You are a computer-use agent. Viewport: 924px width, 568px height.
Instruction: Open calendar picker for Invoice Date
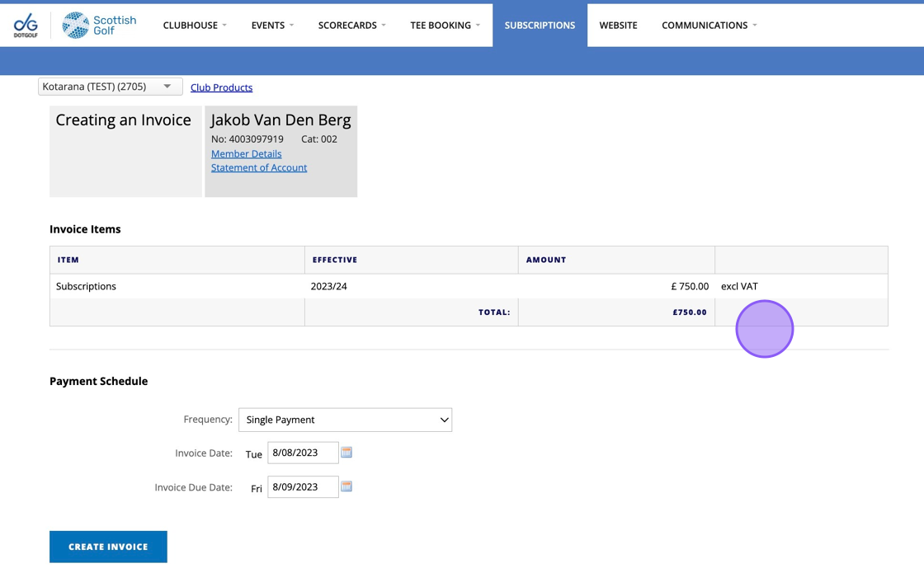346,453
